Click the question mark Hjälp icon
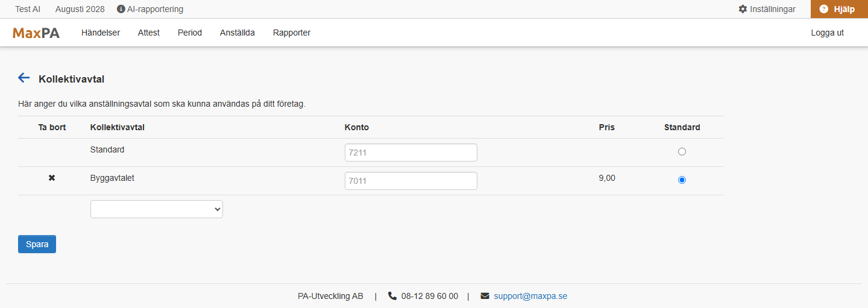The image size is (868, 308). (x=824, y=9)
